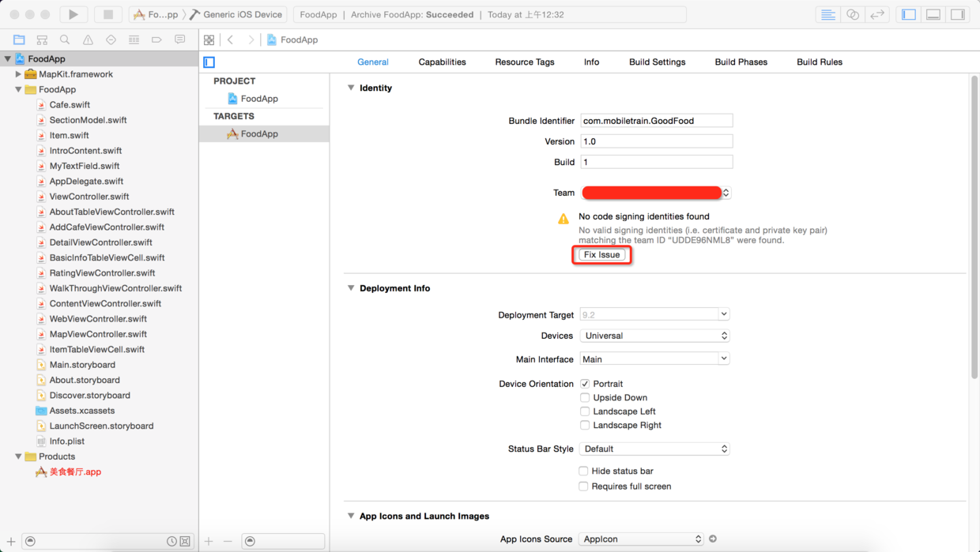The height and width of the screenshot is (552, 980).
Task: Collapse the Products group
Action: tap(18, 456)
